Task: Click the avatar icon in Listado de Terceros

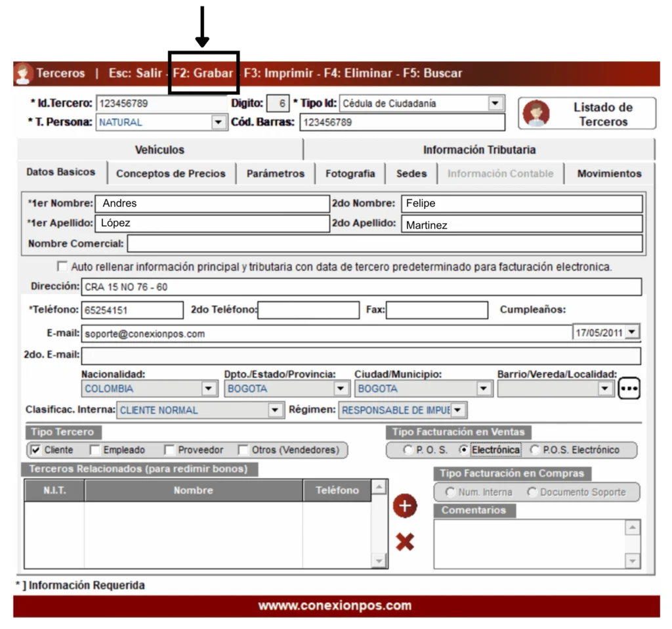Action: point(536,113)
